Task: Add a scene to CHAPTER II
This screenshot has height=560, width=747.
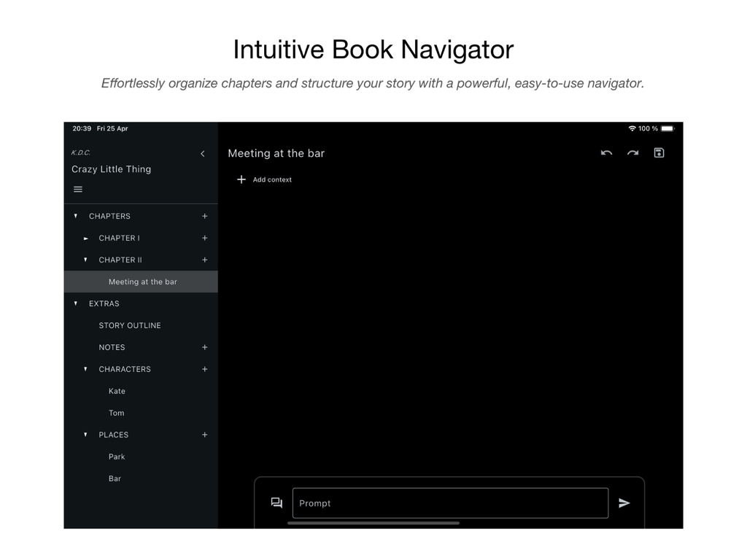Action: (x=204, y=260)
